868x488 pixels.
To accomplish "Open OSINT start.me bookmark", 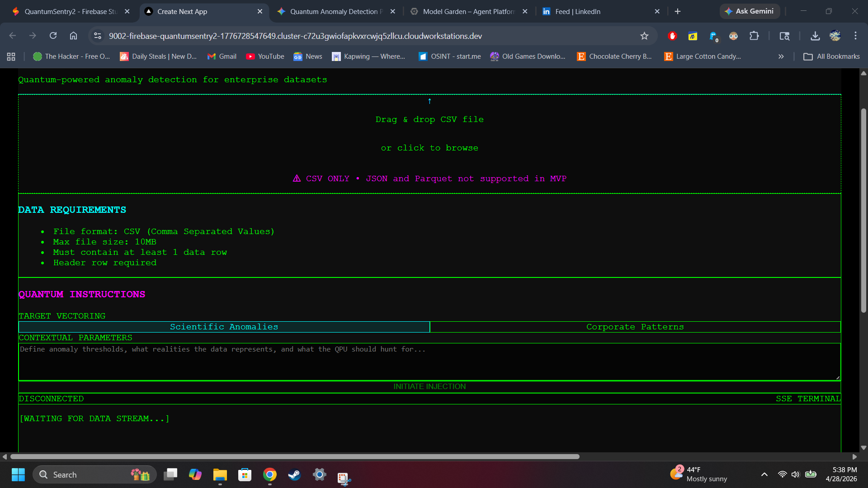I will (449, 56).
